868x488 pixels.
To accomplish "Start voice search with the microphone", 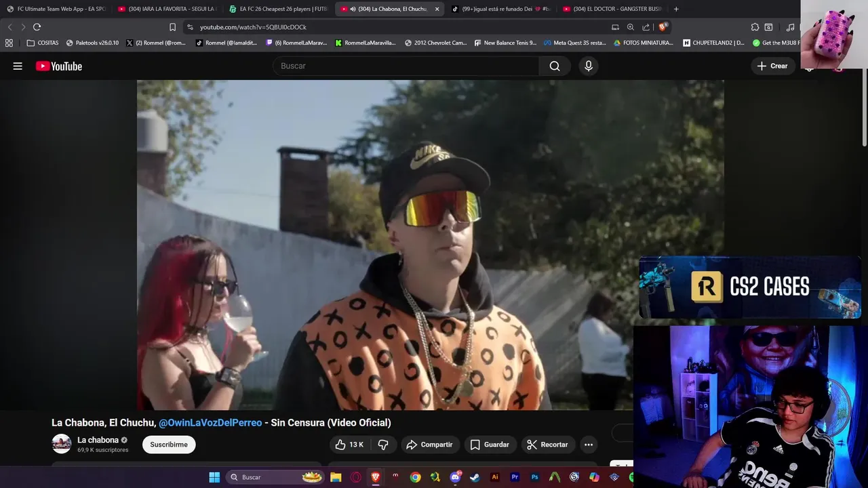I will click(589, 66).
